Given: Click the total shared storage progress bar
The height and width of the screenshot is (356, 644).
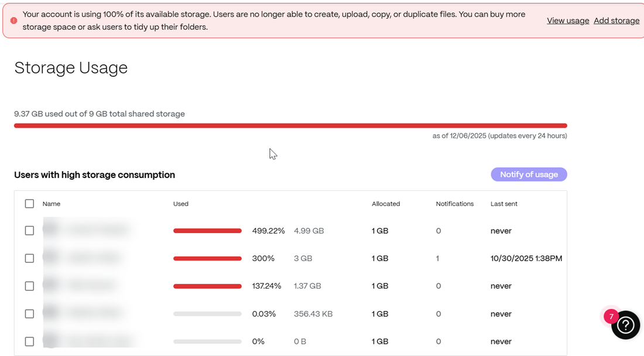Looking at the screenshot, I should tap(290, 125).
